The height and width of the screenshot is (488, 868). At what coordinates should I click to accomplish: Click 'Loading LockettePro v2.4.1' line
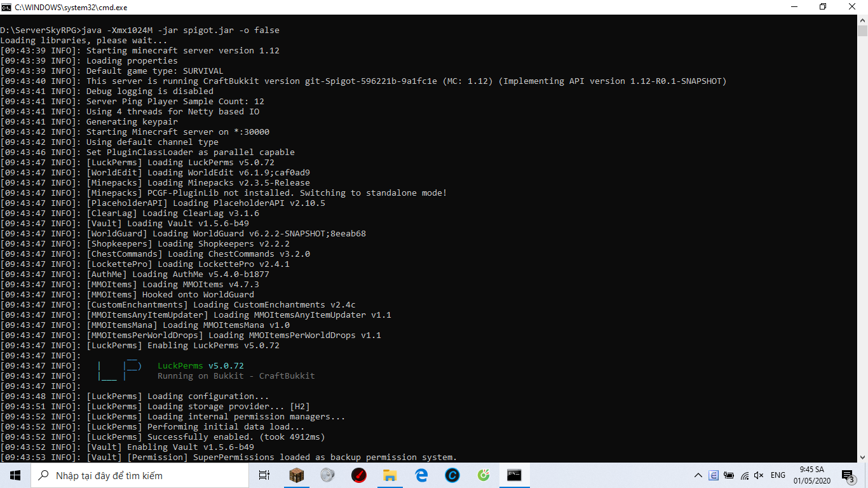pos(145,264)
